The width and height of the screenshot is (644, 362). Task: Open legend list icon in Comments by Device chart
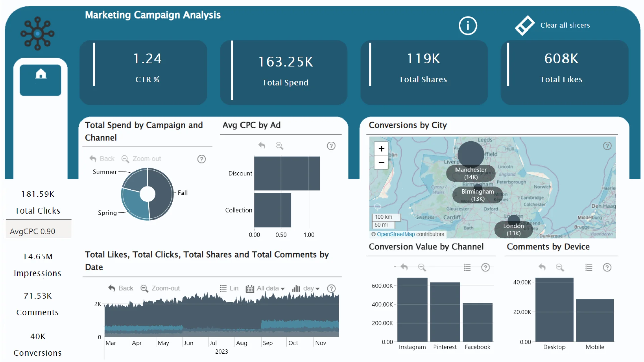coord(589,267)
